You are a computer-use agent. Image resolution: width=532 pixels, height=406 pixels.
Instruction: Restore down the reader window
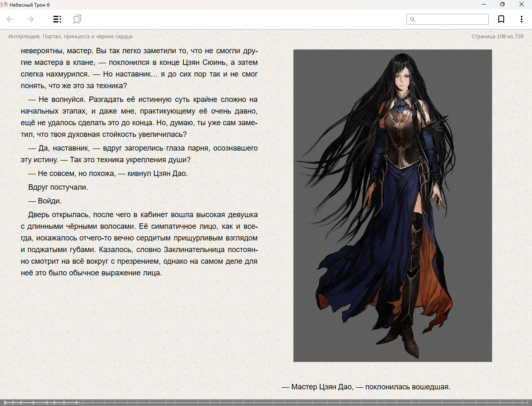point(502,5)
